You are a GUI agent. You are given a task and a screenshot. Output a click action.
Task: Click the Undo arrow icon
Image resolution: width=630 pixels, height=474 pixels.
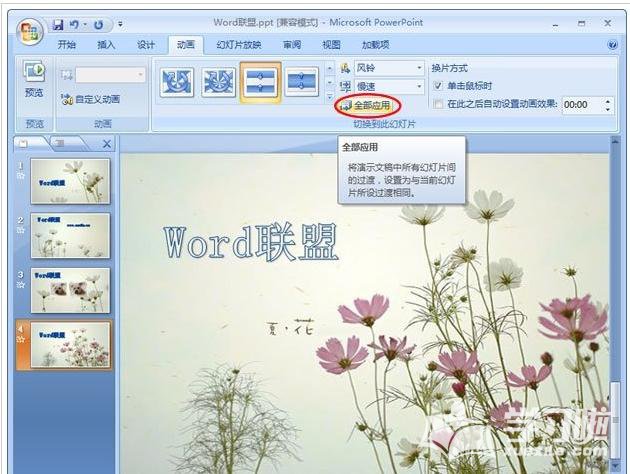(x=76, y=22)
